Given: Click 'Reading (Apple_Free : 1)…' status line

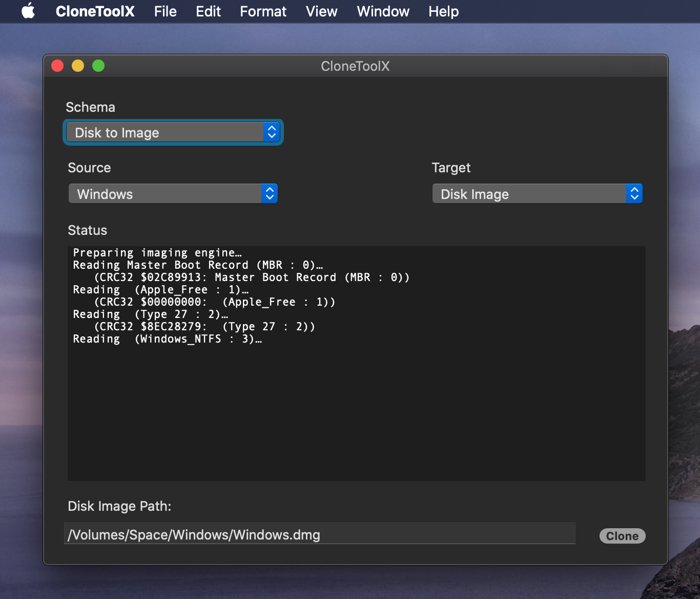Looking at the screenshot, I should 161,290.
